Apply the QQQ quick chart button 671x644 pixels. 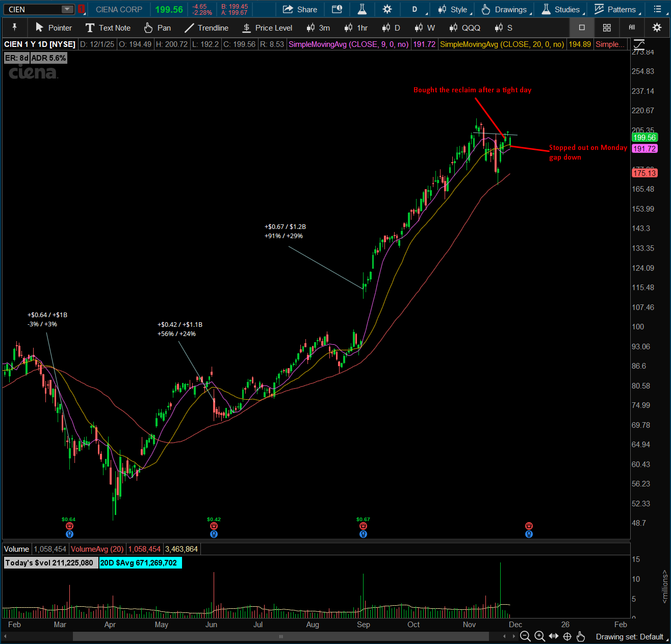[465, 28]
